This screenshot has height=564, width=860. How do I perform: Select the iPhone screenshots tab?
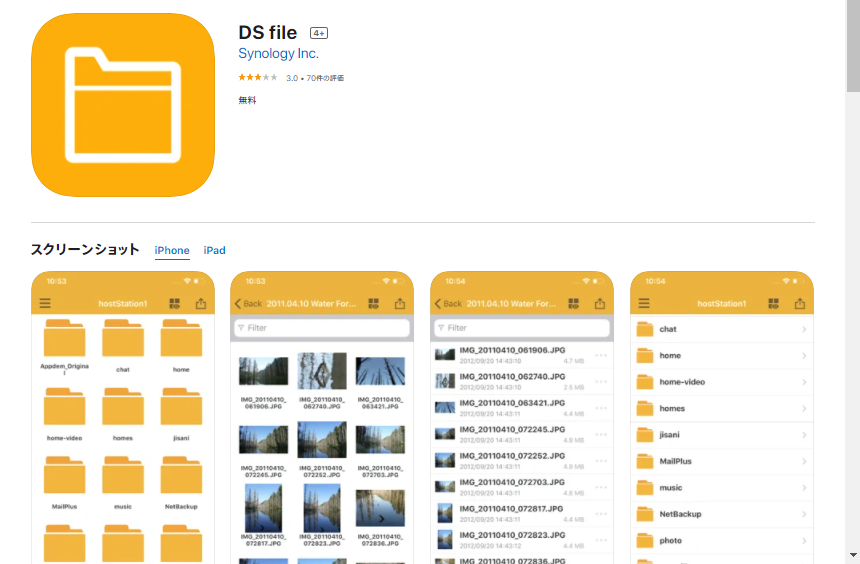coord(172,250)
